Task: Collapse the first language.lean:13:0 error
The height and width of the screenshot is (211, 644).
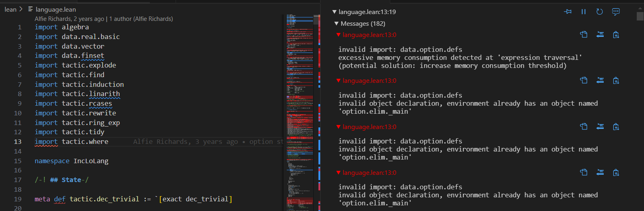Action: [x=339, y=35]
